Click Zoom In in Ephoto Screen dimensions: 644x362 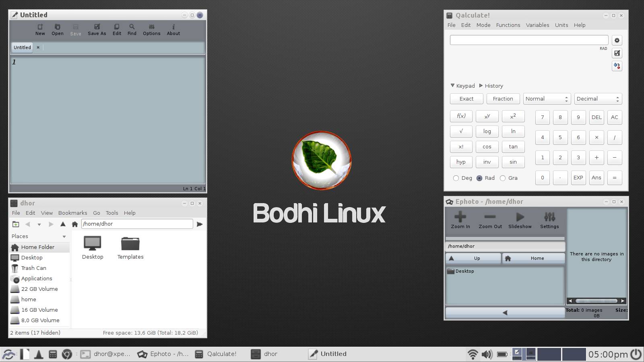coord(460,220)
